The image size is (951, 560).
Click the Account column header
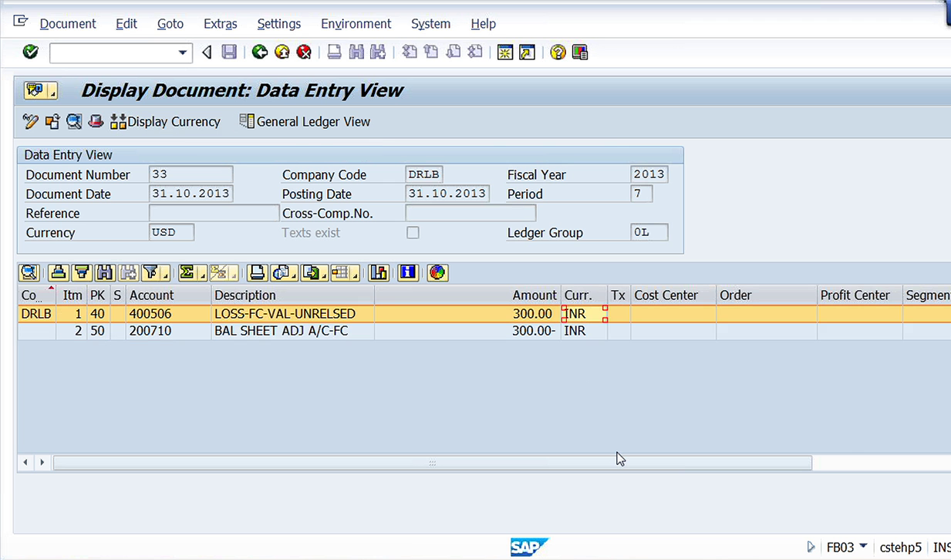click(168, 295)
